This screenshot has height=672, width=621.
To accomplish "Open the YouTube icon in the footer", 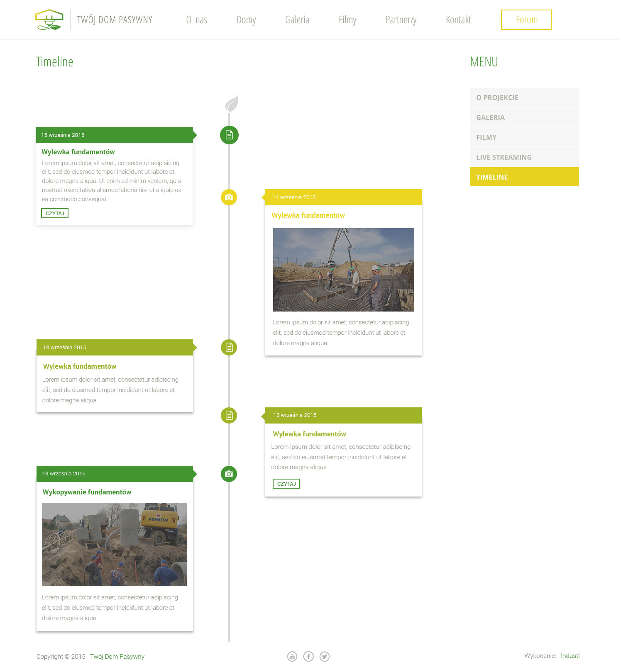I will [292, 656].
